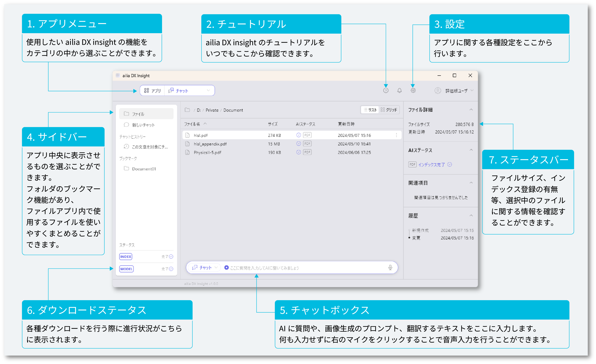Open the more options menu for hlsl.pdf
Viewport: 596px width, 364px height.
(x=396, y=135)
